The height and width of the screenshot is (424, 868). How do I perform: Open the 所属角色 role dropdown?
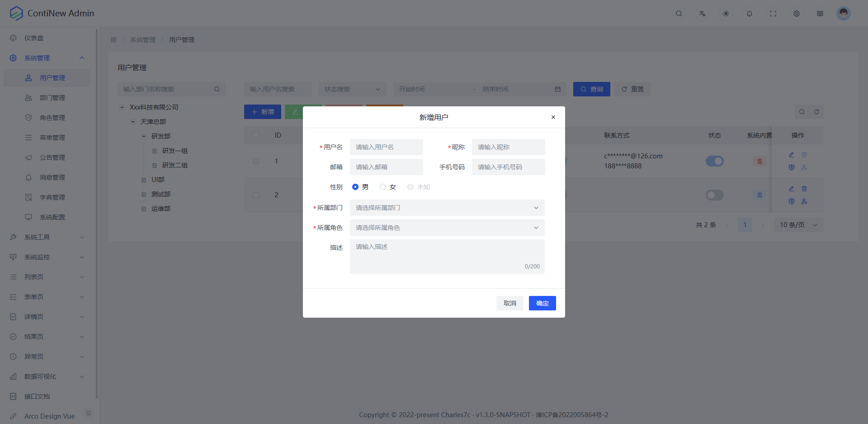click(447, 228)
